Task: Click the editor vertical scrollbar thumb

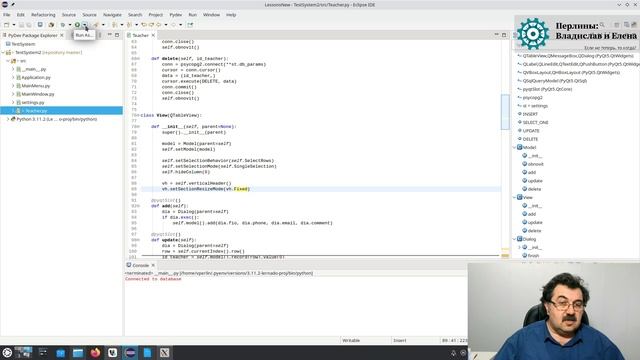Action: pos(505,111)
